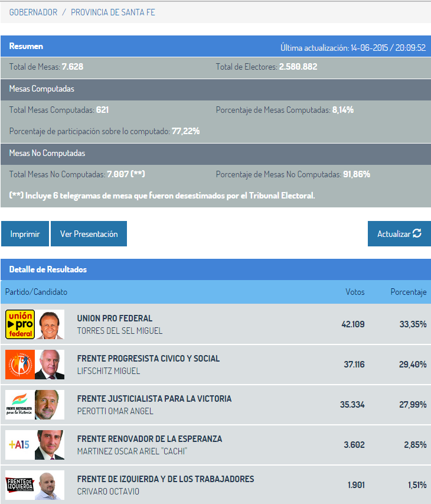Open Ver Presentación view

point(89,233)
